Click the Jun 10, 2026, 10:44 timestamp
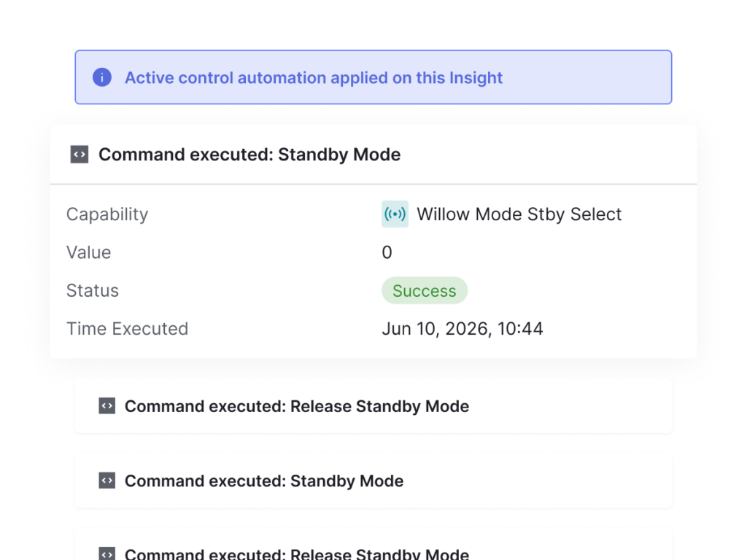 click(462, 329)
